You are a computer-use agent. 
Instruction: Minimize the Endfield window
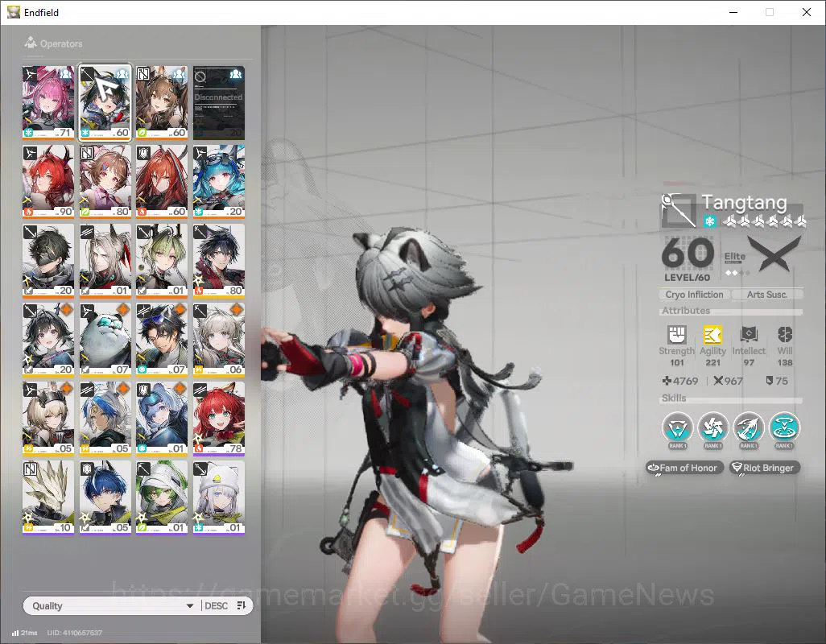click(x=733, y=12)
